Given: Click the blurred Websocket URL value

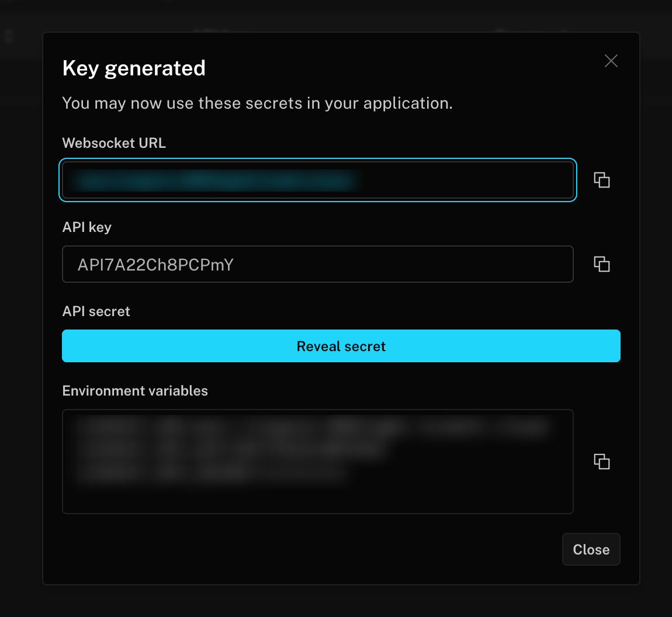Looking at the screenshot, I should click(x=216, y=181).
